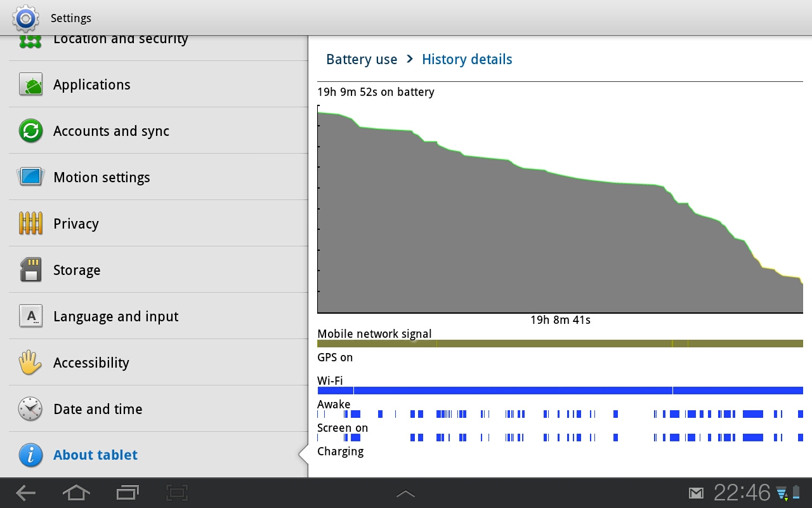The height and width of the screenshot is (508, 812).
Task: Open Location and security entry
Action: click(159, 48)
